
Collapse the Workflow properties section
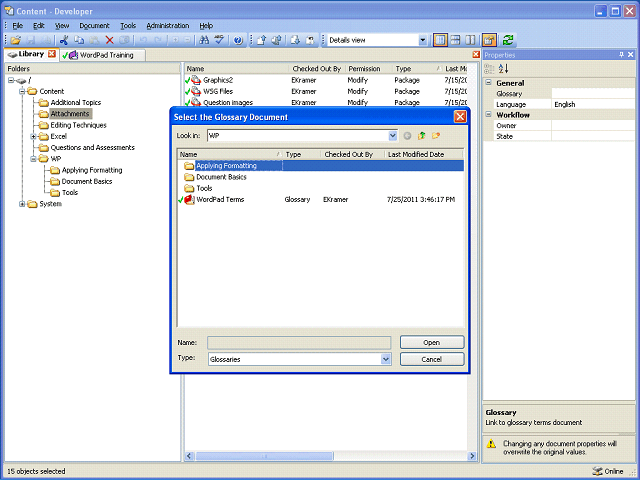coord(489,115)
